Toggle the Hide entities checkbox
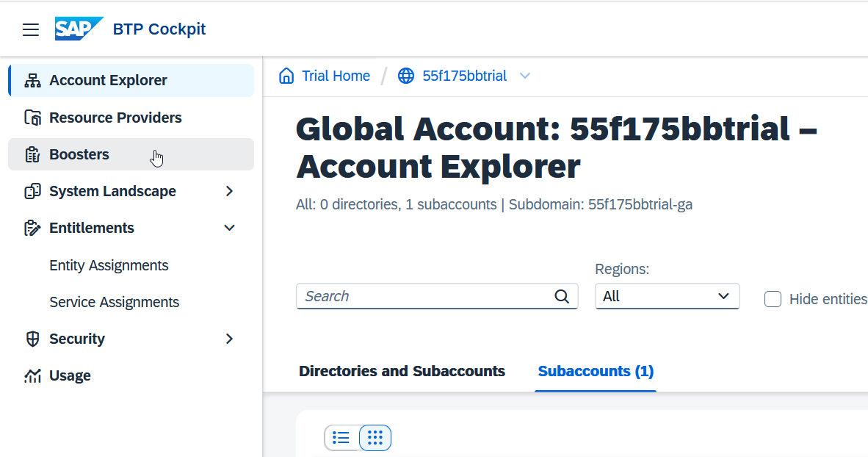 click(773, 299)
